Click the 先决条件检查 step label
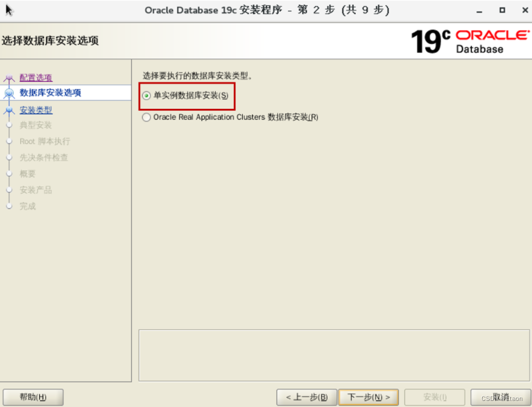This screenshot has width=532, height=407. point(44,157)
